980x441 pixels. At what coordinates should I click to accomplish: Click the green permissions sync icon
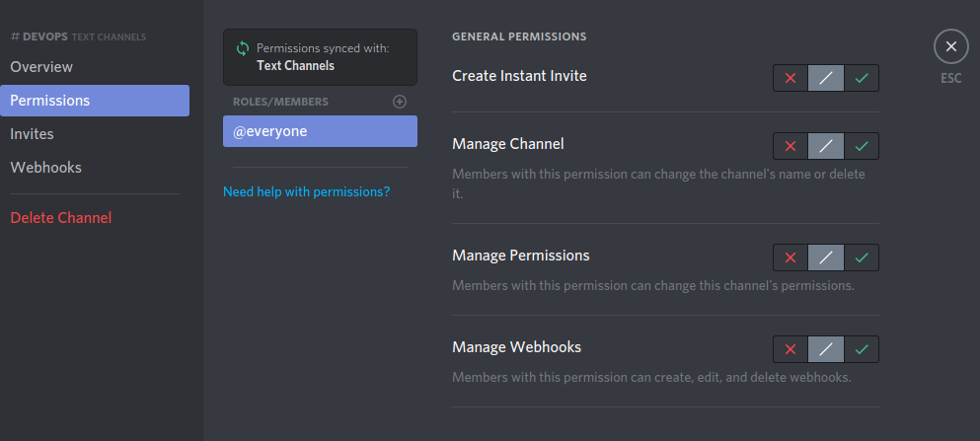tap(243, 48)
